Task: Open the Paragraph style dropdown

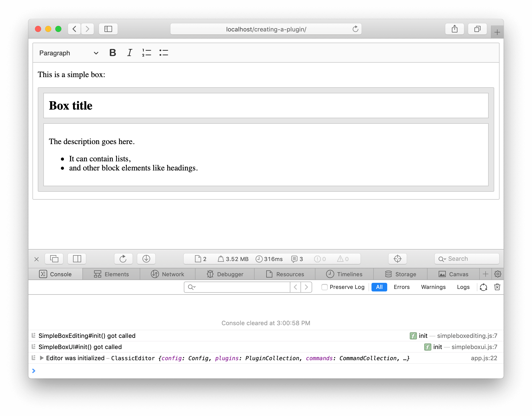Action: [67, 53]
